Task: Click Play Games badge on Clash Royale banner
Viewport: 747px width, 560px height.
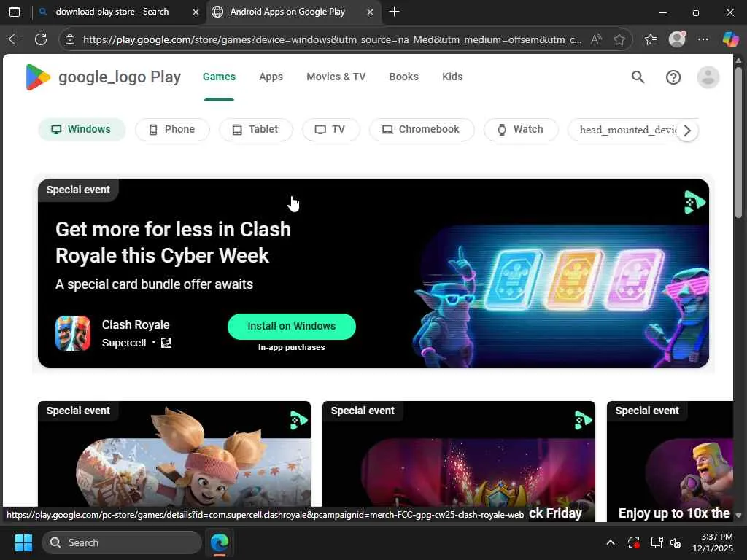Action: [694, 203]
